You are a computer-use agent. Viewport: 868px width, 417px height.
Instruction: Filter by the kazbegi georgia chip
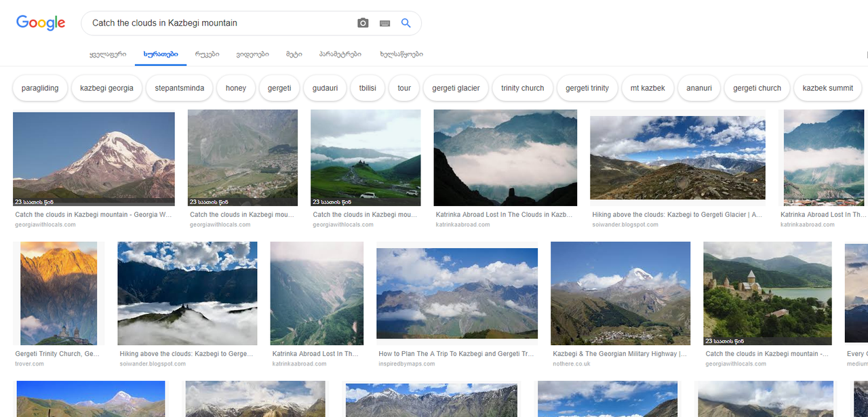pos(106,88)
